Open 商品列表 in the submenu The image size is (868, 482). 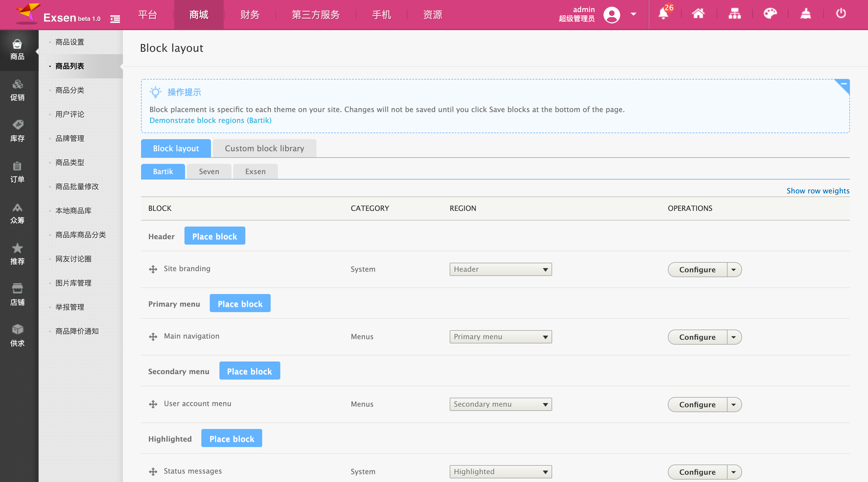click(x=70, y=66)
